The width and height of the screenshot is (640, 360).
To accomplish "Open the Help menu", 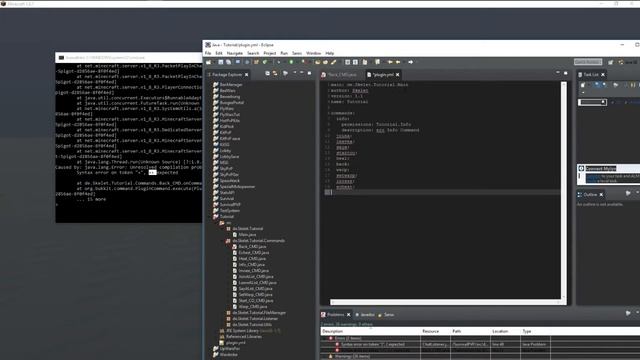I will (330, 53).
